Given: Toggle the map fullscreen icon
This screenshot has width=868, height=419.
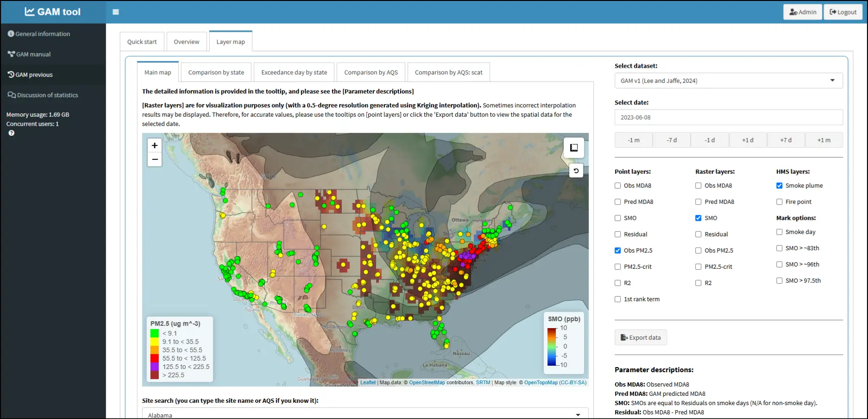Looking at the screenshot, I should [574, 147].
